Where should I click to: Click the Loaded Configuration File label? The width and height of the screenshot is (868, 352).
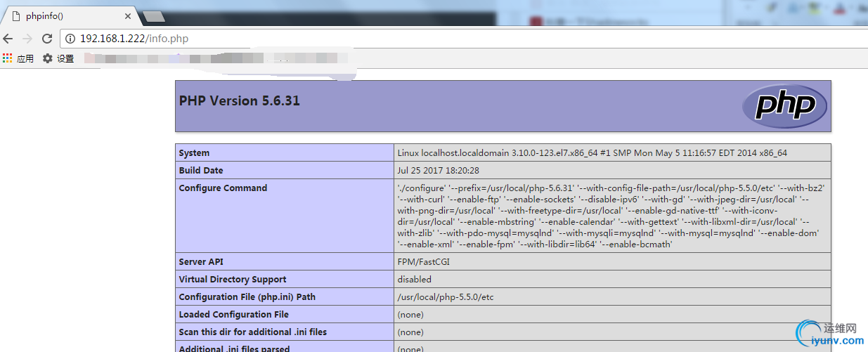[x=234, y=314]
